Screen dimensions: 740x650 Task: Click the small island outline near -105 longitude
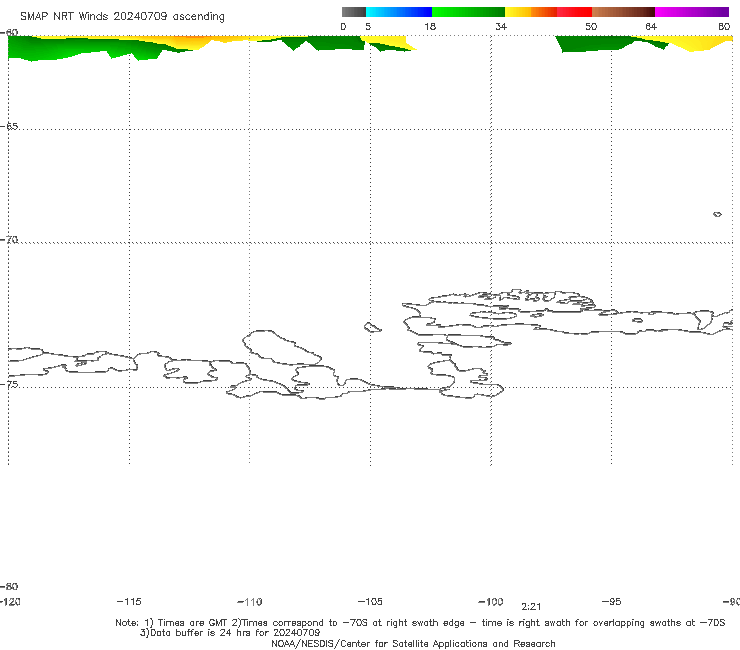pos(372,327)
